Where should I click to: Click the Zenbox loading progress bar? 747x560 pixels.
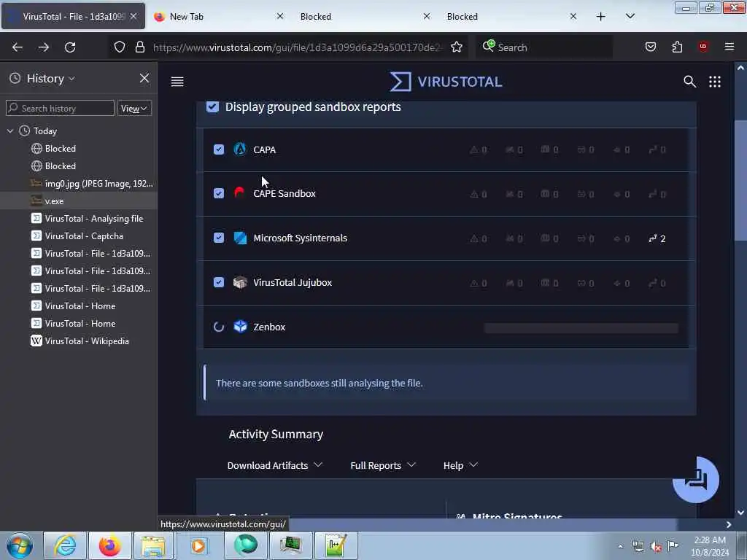pos(581,327)
